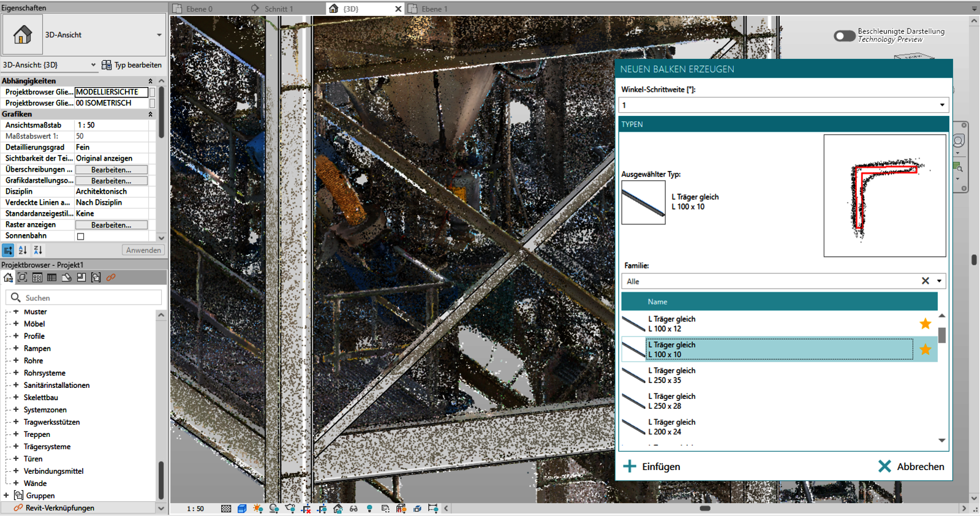Screen dimensions: 980x516
Task: Click the orange link icon in Projektbrowser
Action: pos(111,278)
